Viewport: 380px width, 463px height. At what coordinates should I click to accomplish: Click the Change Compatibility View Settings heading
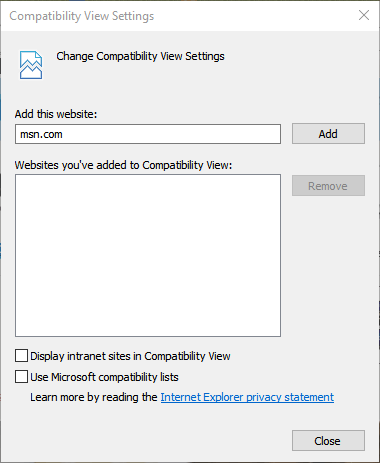pos(140,56)
